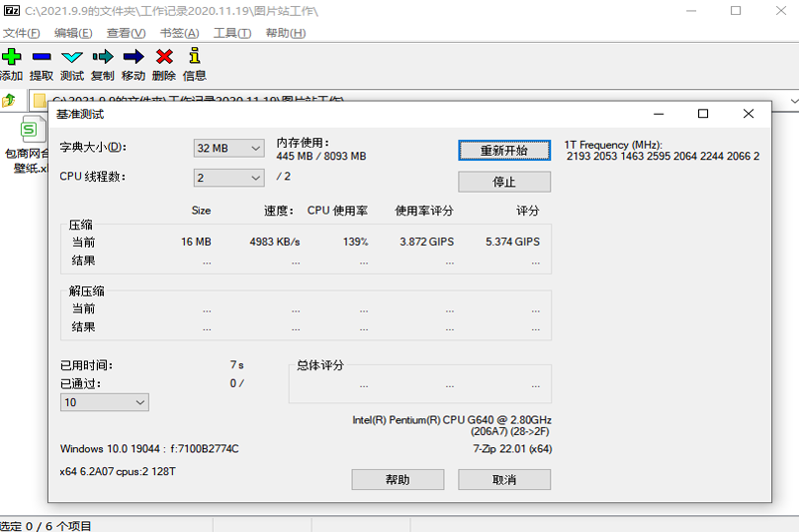Click the green Add (添加) toolbar icon

point(11,56)
